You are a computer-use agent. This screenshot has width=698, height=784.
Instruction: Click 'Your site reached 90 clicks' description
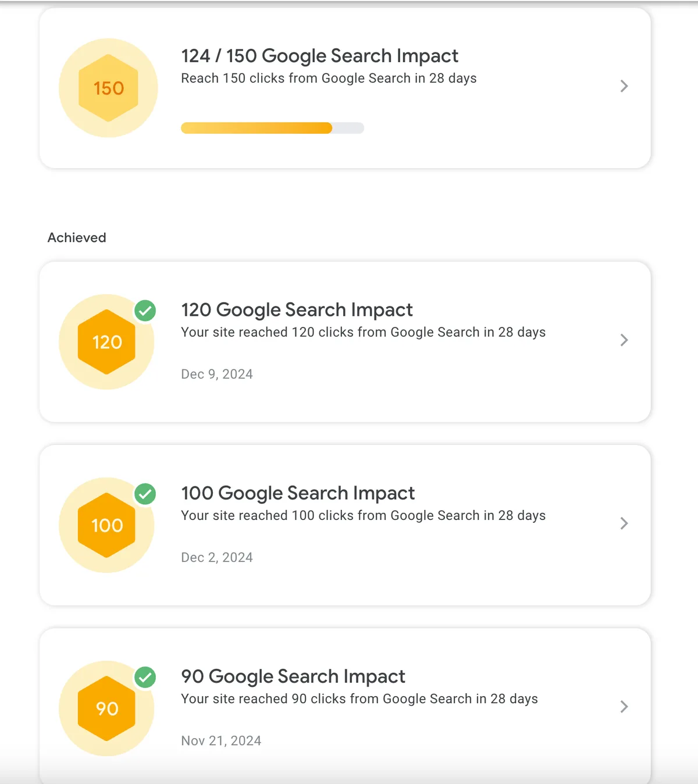[x=359, y=699]
